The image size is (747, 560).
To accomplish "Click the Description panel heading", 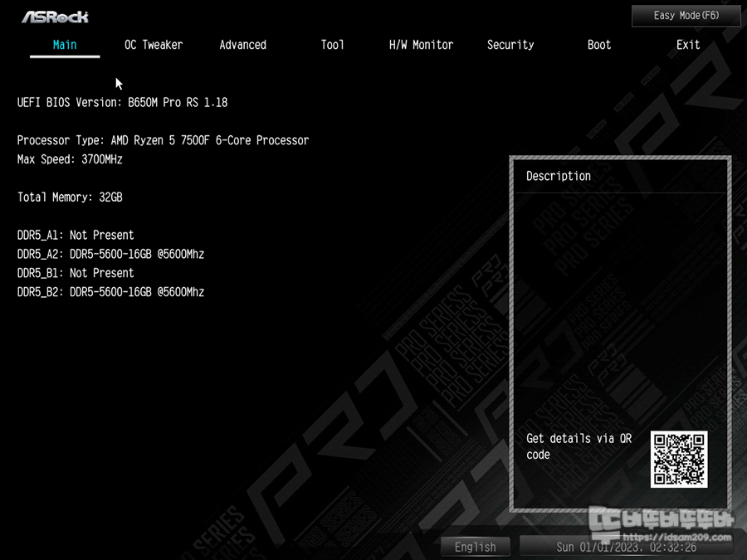I will point(559,176).
